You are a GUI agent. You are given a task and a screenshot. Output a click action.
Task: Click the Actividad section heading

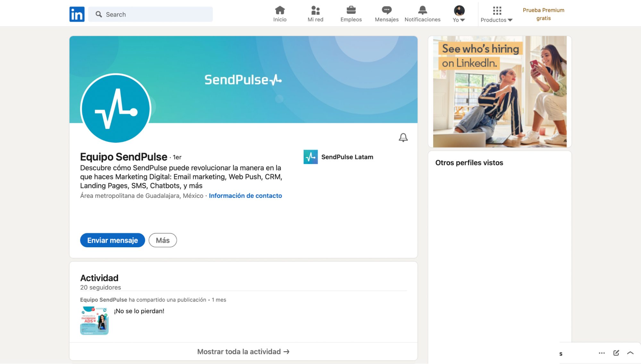pos(99,278)
